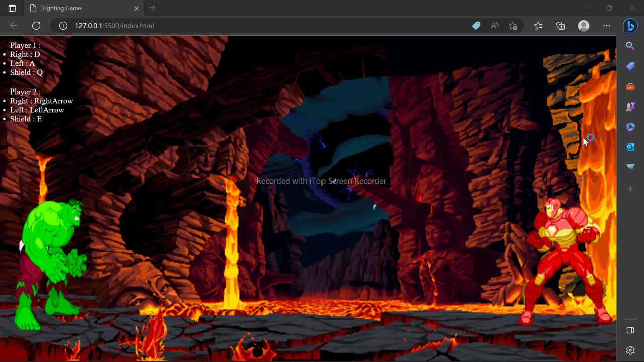Viewport: 644px width, 362px height.
Task: Open the Bing chat sidebar button
Action: pos(630,26)
